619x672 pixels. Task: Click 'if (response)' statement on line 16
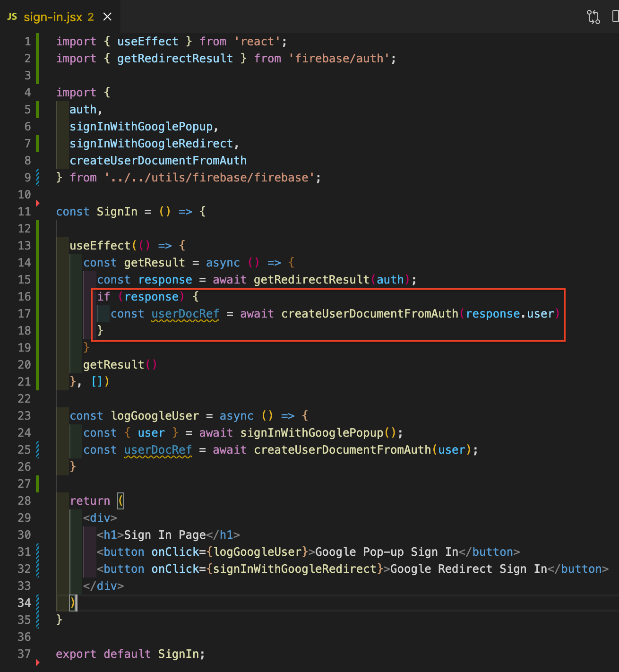[x=141, y=297]
